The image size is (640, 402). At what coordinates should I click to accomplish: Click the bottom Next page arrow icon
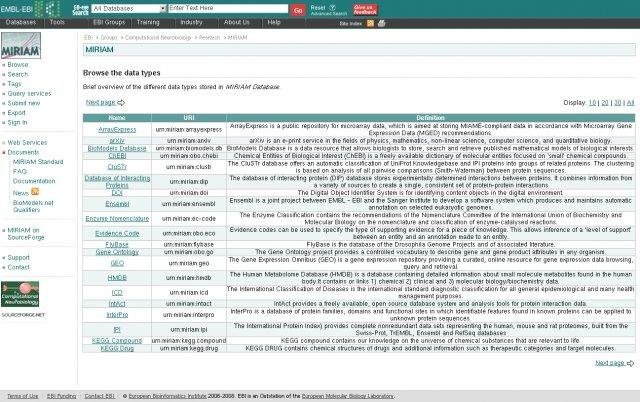(630, 363)
